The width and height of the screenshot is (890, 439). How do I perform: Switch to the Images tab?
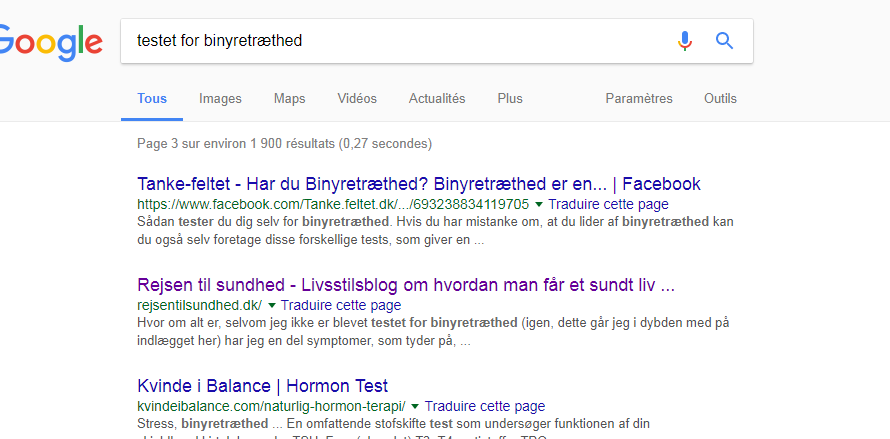[x=220, y=98]
